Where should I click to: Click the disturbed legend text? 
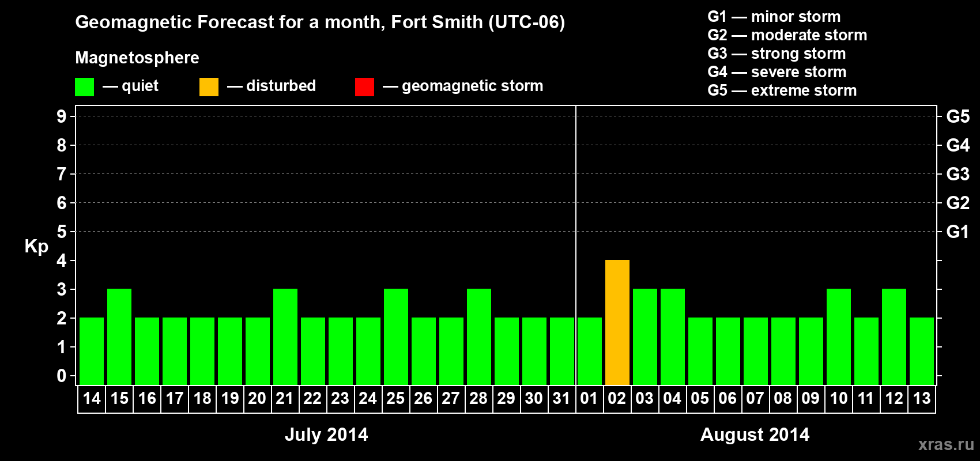(281, 86)
